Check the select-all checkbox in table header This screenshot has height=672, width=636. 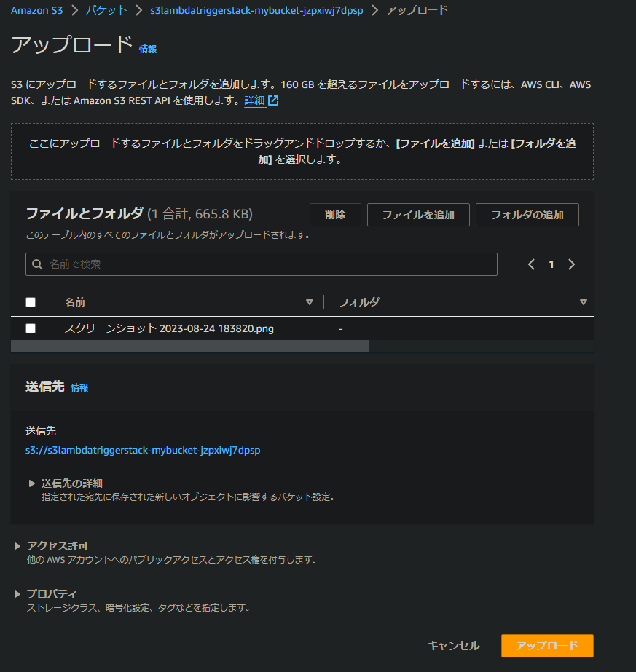pyautogui.click(x=30, y=301)
